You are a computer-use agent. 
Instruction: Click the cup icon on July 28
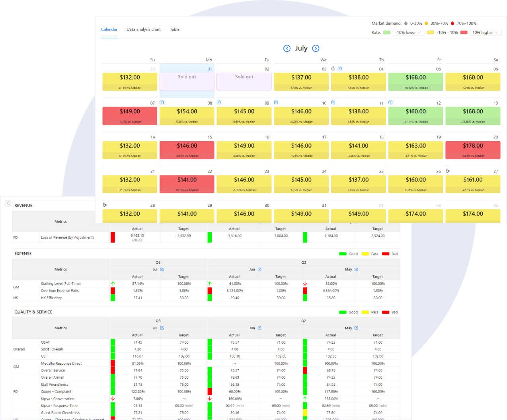105,205
